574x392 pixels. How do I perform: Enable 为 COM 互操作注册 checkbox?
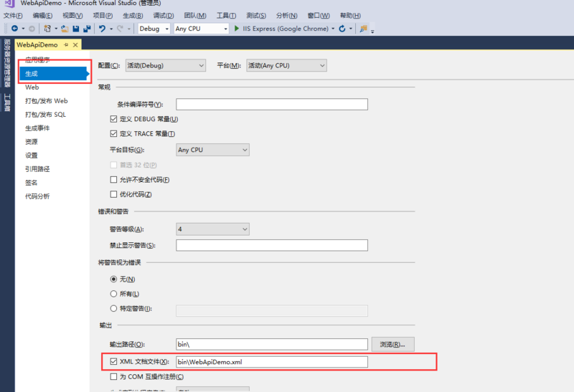click(113, 377)
